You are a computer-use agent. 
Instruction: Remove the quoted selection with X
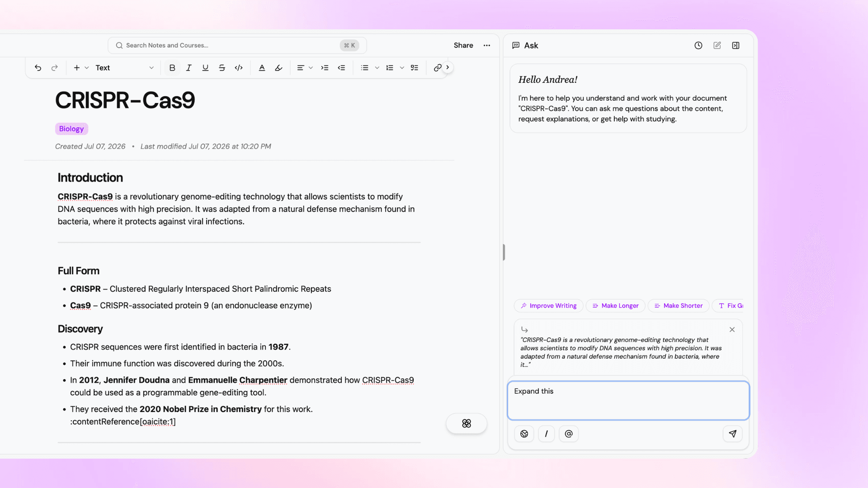pyautogui.click(x=732, y=329)
